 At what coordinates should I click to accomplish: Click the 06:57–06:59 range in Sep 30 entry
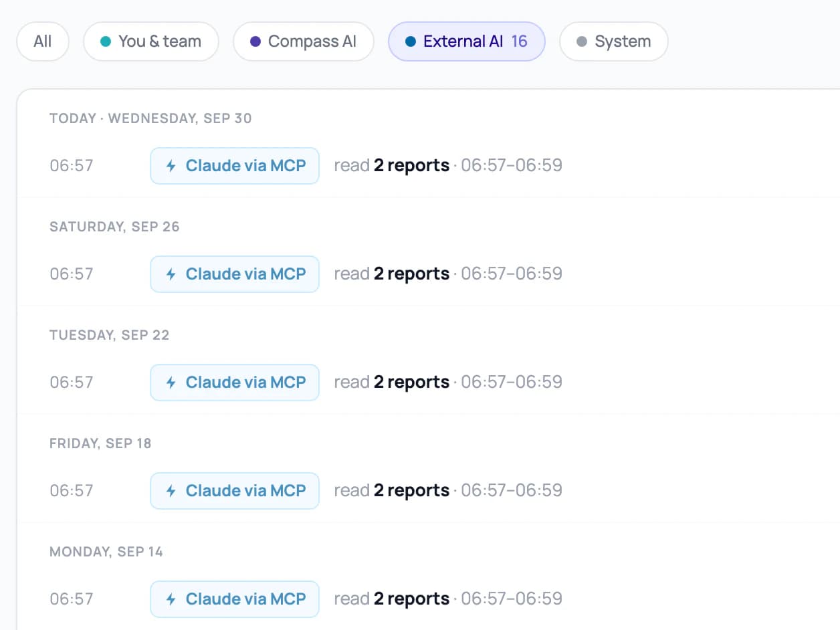(x=512, y=165)
